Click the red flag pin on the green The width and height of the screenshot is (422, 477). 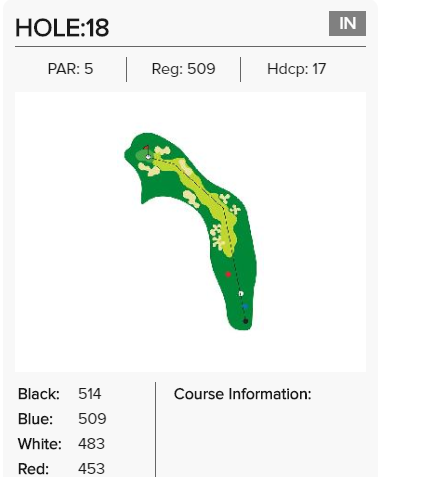click(146, 148)
